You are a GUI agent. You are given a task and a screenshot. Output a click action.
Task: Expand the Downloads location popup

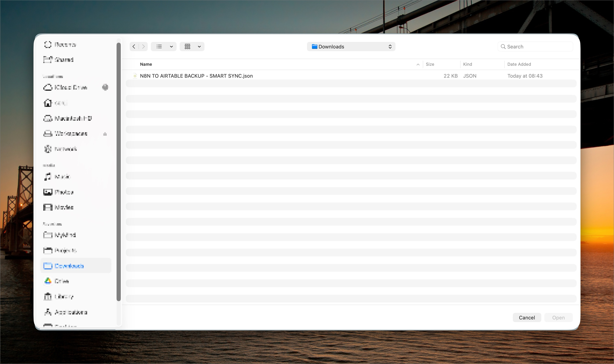(x=351, y=46)
